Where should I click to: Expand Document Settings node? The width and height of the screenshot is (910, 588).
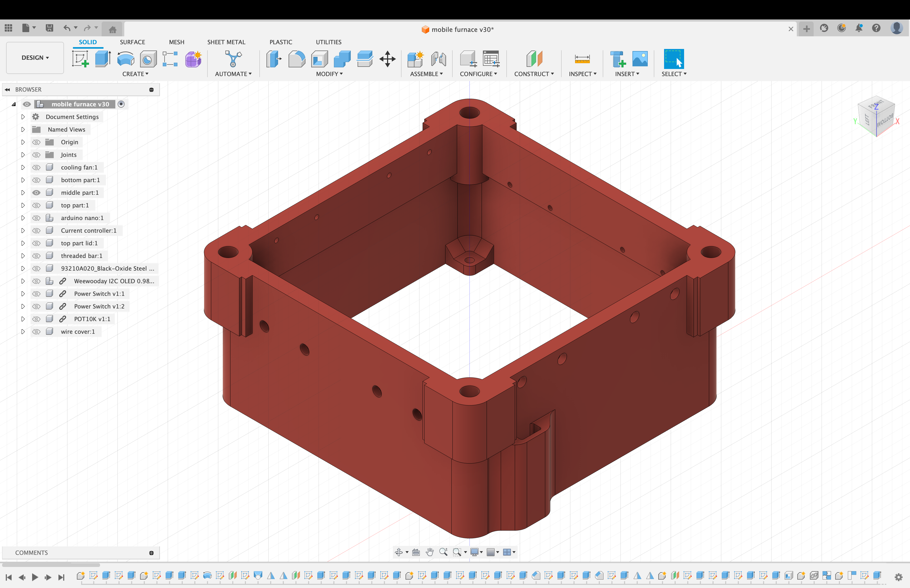pyautogui.click(x=23, y=117)
